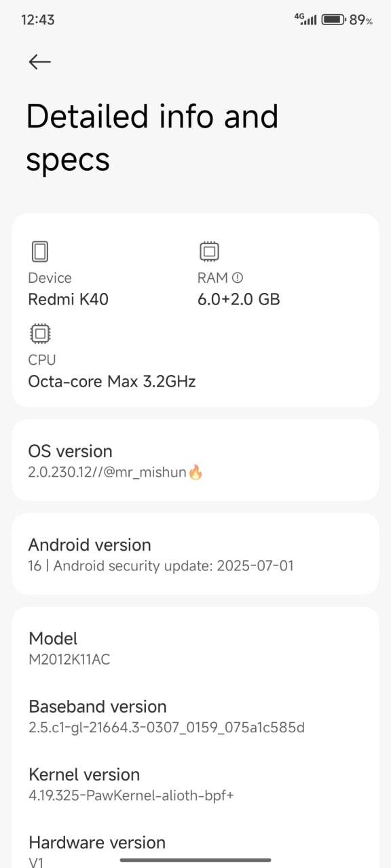Tap Octa-core Max 3.2GHz CPU text
391x868 pixels.
(x=112, y=381)
